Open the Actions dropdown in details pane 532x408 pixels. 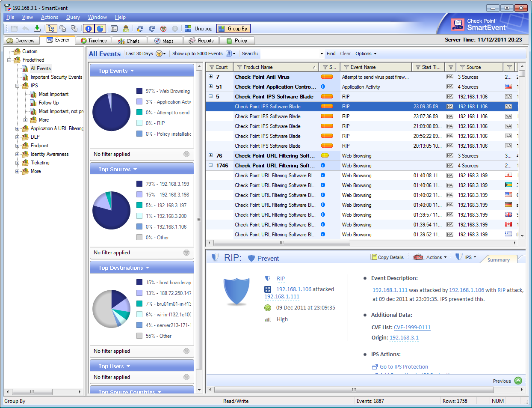pyautogui.click(x=431, y=257)
